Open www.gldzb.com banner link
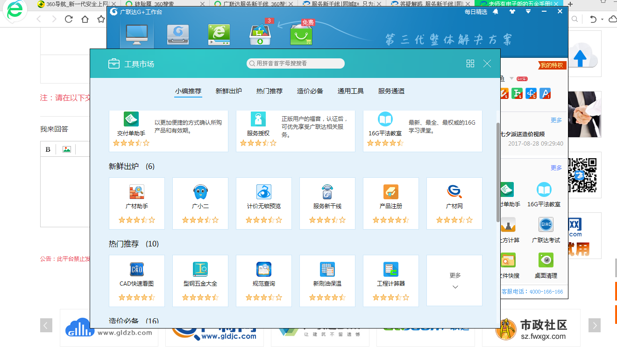Viewport: 617px width, 364px height. pos(109,328)
